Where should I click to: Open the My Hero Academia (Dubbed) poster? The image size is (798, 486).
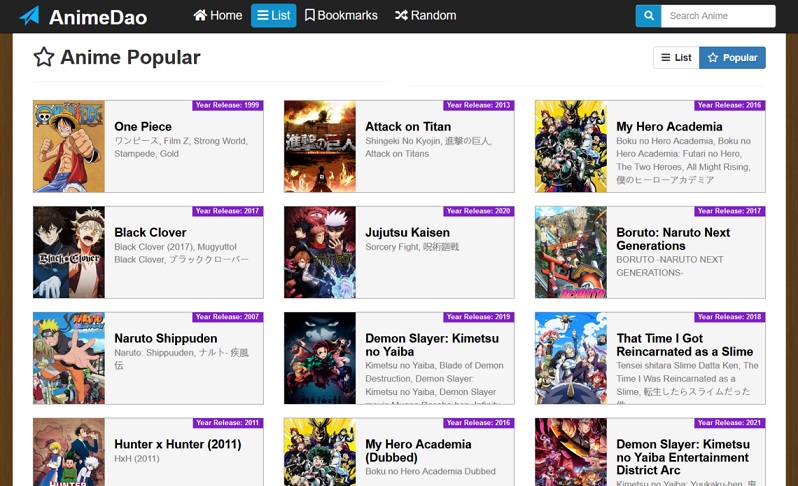pyautogui.click(x=320, y=452)
